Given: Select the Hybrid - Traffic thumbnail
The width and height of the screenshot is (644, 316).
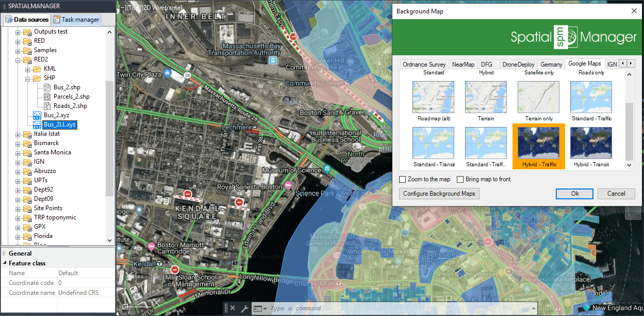Looking at the screenshot, I should [539, 147].
